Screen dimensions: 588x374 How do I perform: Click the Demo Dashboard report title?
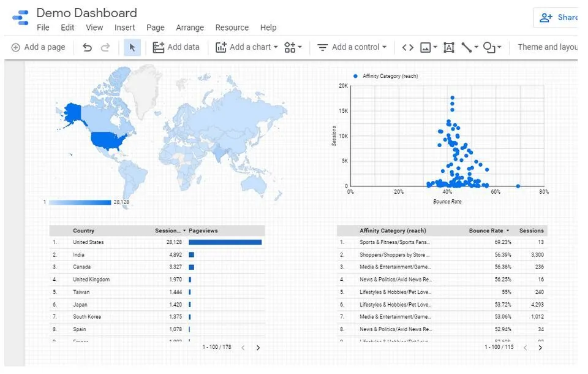click(86, 13)
